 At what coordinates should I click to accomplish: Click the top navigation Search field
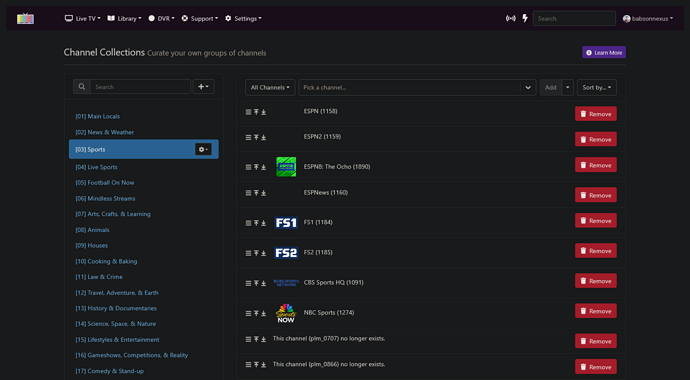574,18
